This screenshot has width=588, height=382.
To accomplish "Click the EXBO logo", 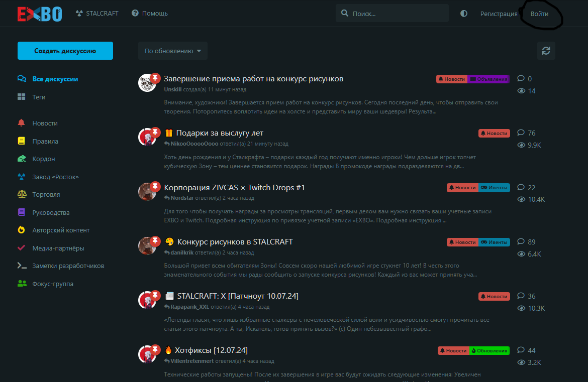I will coord(39,14).
